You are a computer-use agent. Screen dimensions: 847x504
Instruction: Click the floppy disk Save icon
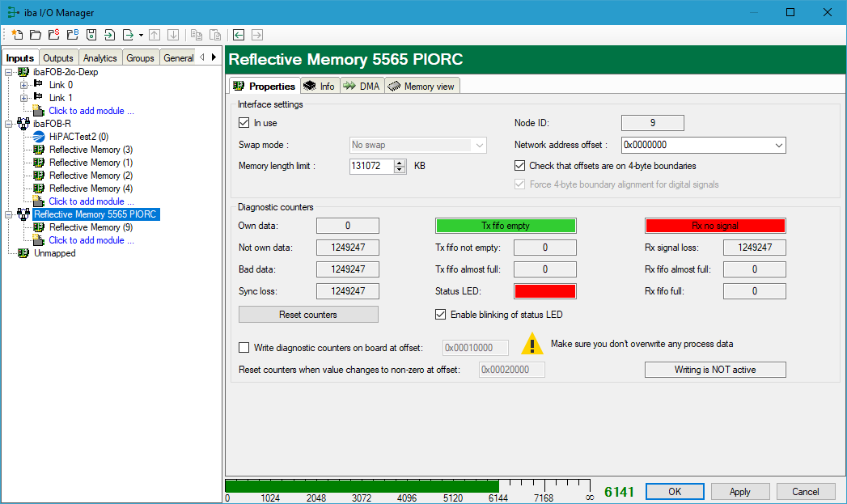(x=91, y=35)
